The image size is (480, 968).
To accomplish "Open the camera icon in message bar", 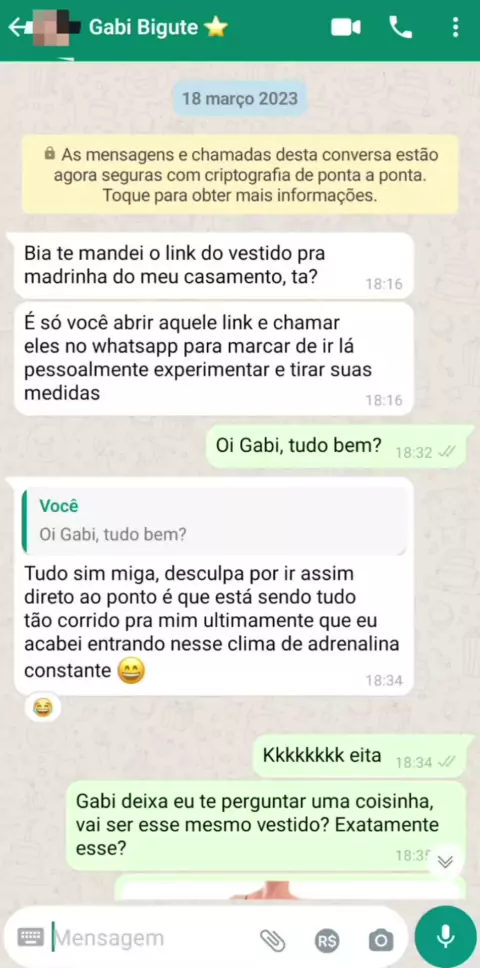I will [381, 940].
